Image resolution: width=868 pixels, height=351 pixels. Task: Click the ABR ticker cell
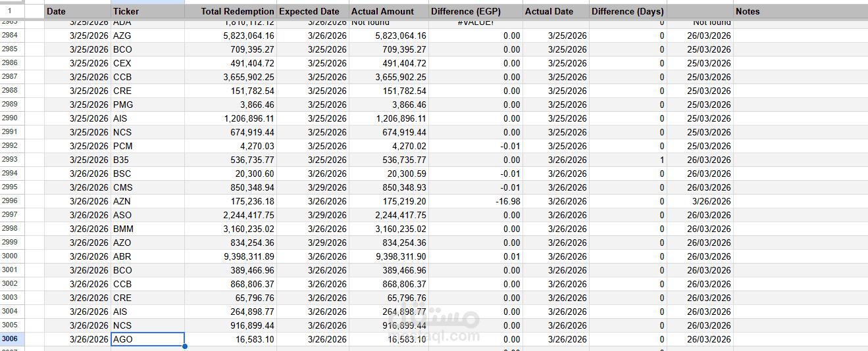147,256
